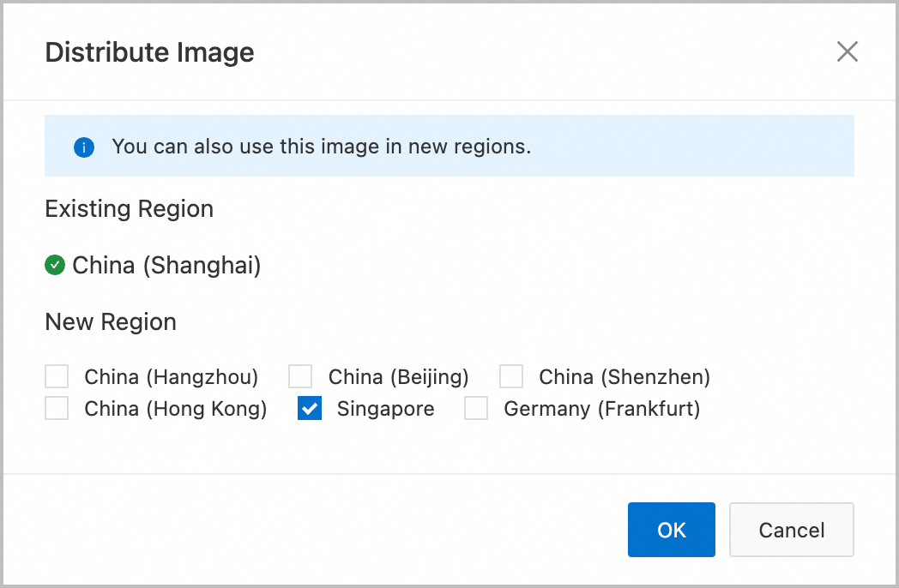Screen dimensions: 899x588
Task: Click the Existing Region section heading
Action: (129, 208)
